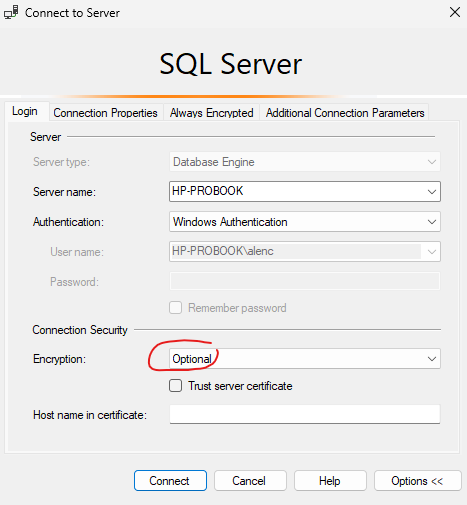This screenshot has width=467, height=505.
Task: Open the disabled Server type dropdown
Action: [305, 162]
